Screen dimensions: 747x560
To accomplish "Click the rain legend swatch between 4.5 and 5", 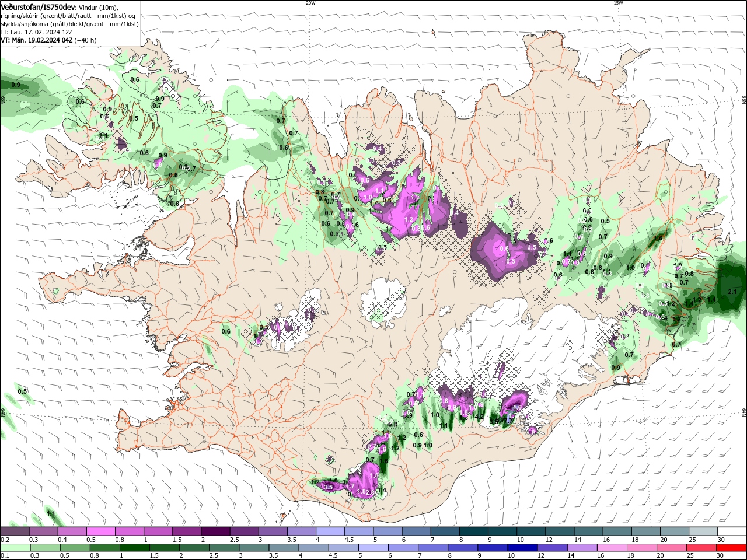I will [x=344, y=548].
